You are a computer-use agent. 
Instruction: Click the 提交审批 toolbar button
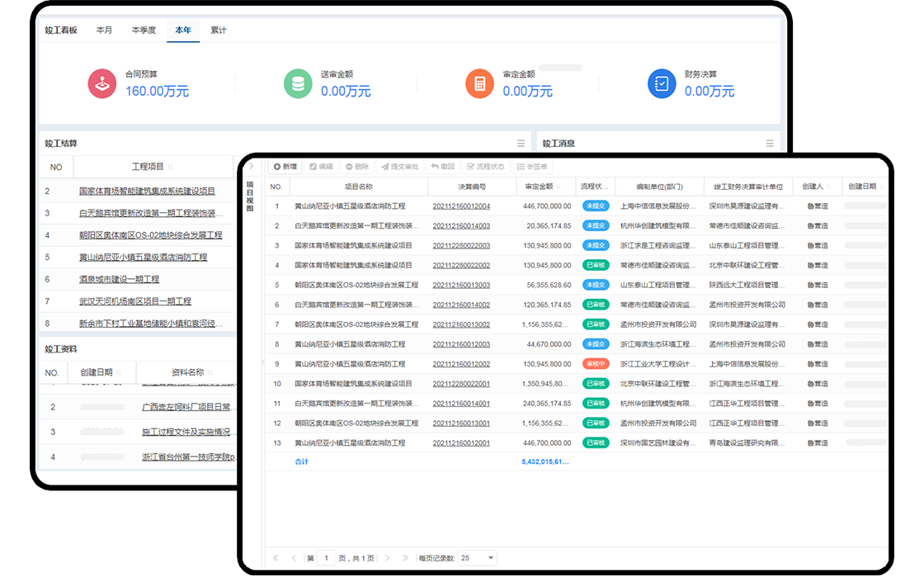point(399,167)
